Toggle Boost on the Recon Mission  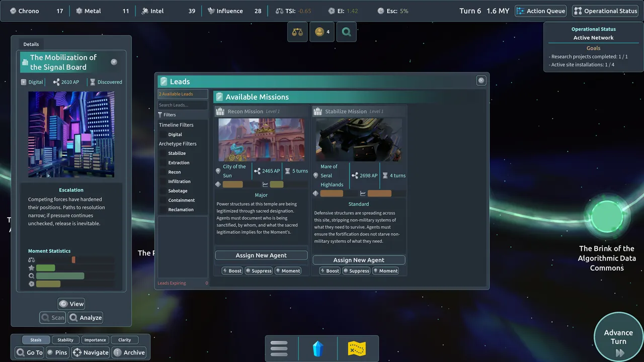(x=232, y=270)
